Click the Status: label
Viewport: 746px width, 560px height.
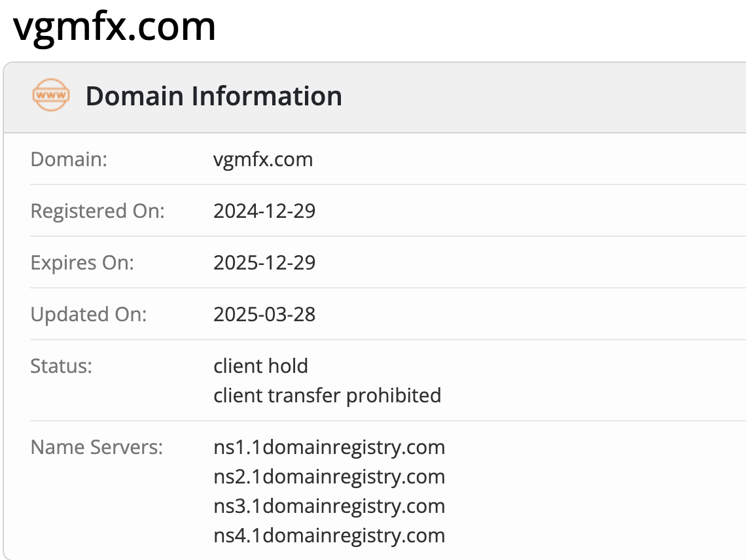pos(62,366)
